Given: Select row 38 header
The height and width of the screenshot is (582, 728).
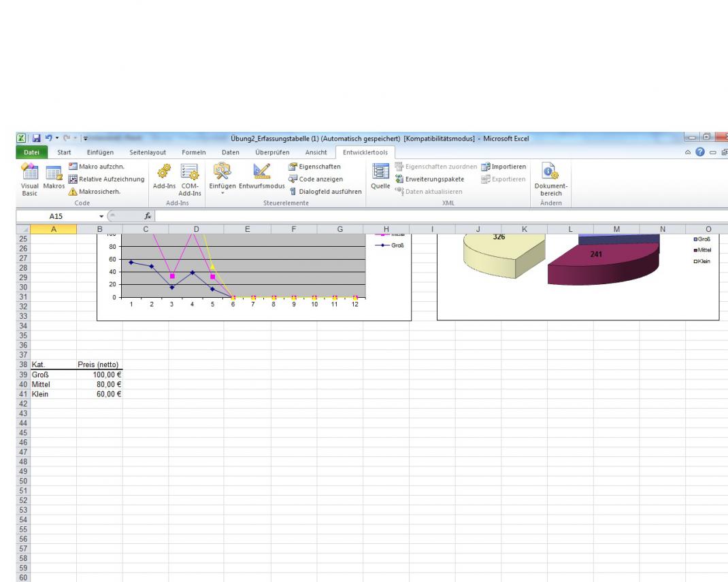Looking at the screenshot, I should [x=23, y=364].
